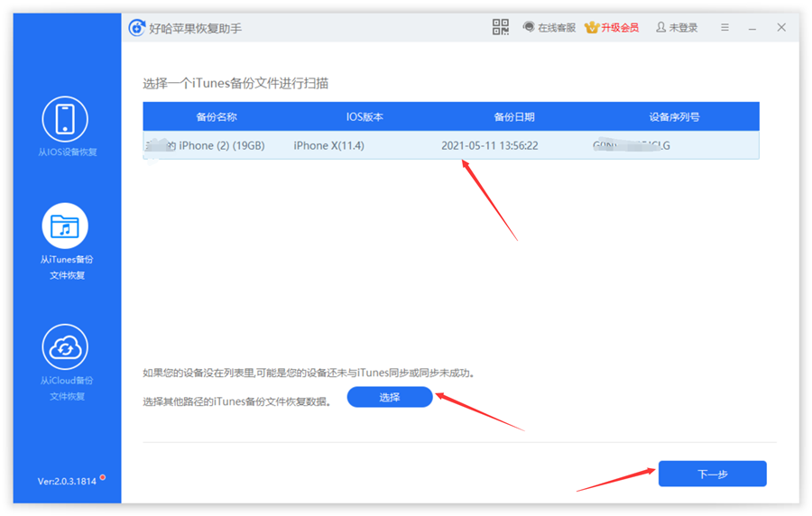Click the red update dot beside version
812x516 pixels.
coord(103,477)
